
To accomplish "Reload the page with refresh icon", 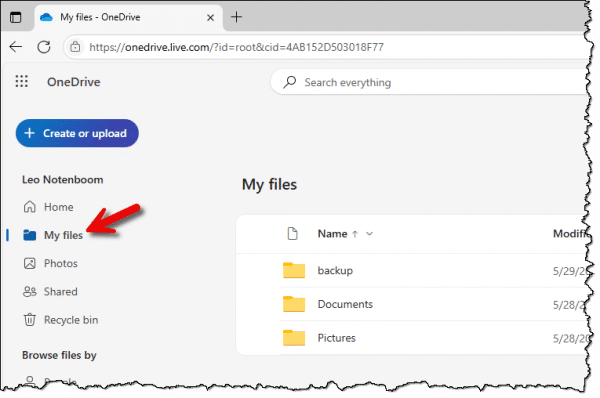I will pos(44,47).
